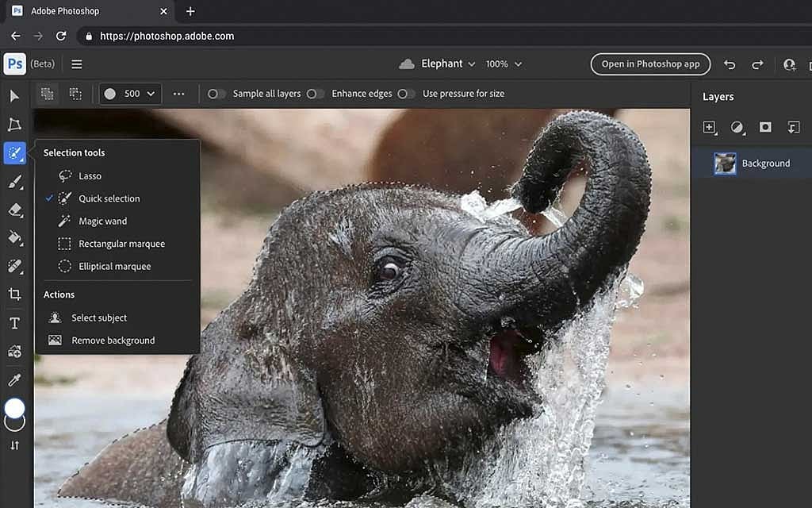Click the Undo arrow
Screen dimensions: 812x508
730,64
